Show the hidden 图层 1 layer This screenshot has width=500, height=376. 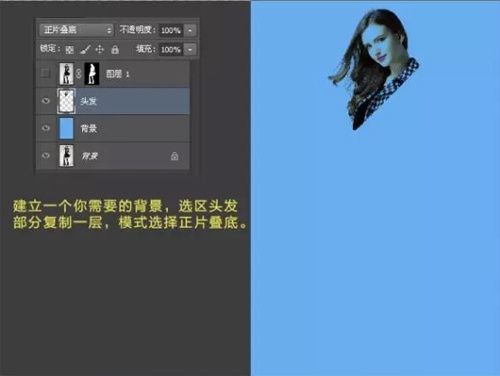[x=46, y=73]
